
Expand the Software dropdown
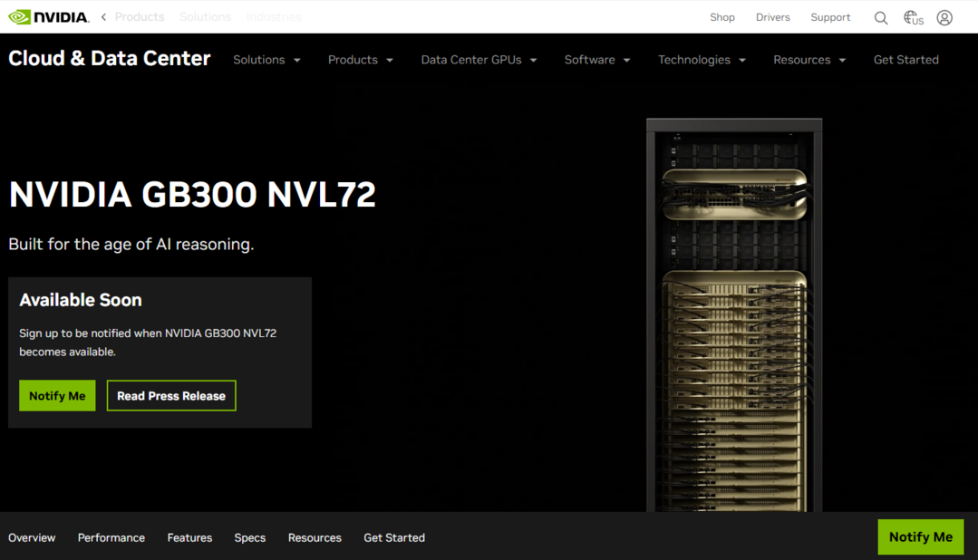[x=597, y=60]
